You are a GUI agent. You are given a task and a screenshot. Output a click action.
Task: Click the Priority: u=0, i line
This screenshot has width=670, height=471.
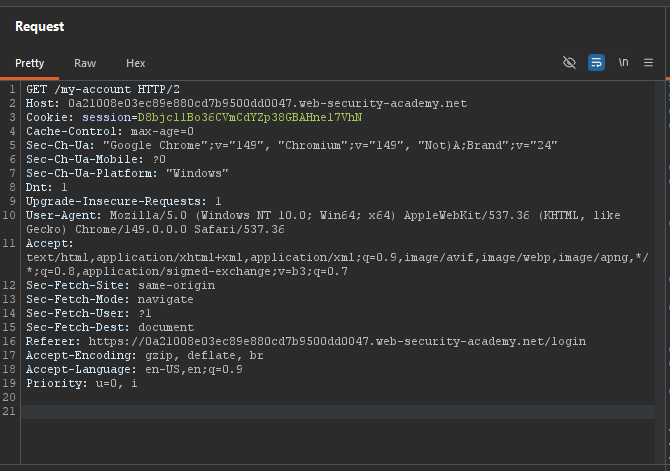[x=82, y=383]
